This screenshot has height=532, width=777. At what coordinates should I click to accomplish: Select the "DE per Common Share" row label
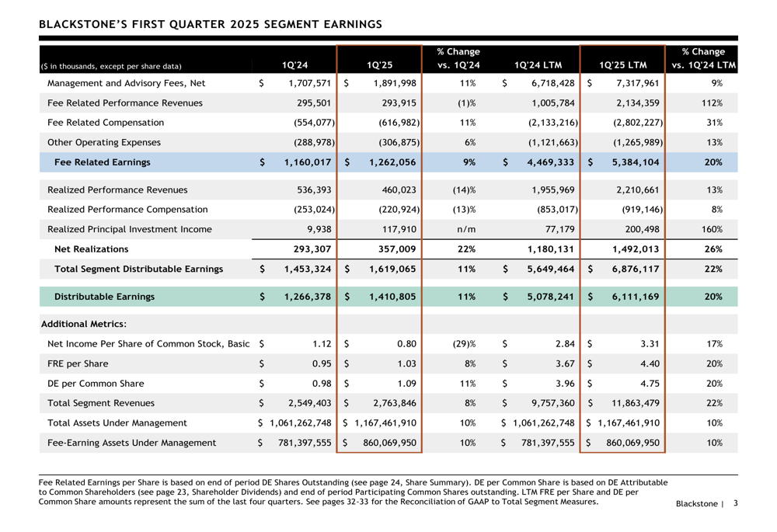[x=96, y=384]
